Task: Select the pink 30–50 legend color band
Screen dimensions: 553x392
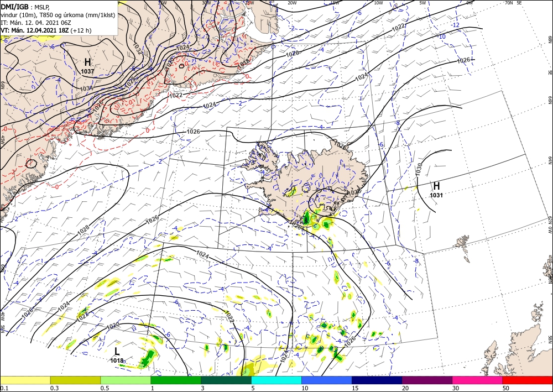Action: pos(478,380)
